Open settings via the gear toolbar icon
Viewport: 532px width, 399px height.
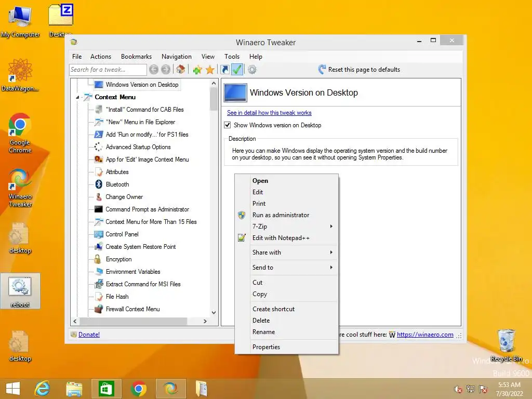point(252,70)
